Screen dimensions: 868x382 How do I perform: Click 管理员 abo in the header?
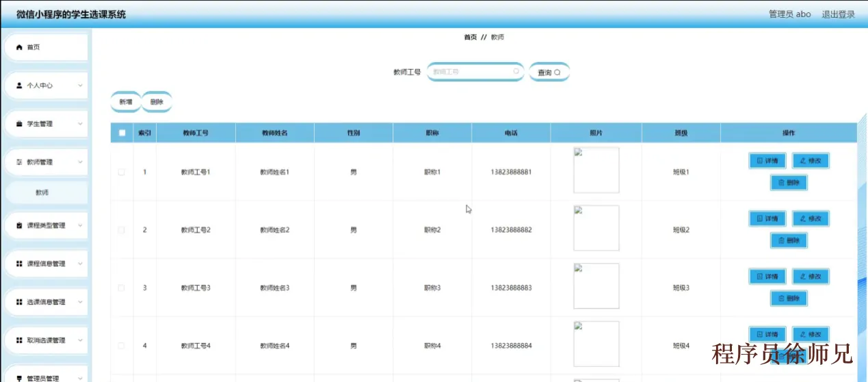789,14
